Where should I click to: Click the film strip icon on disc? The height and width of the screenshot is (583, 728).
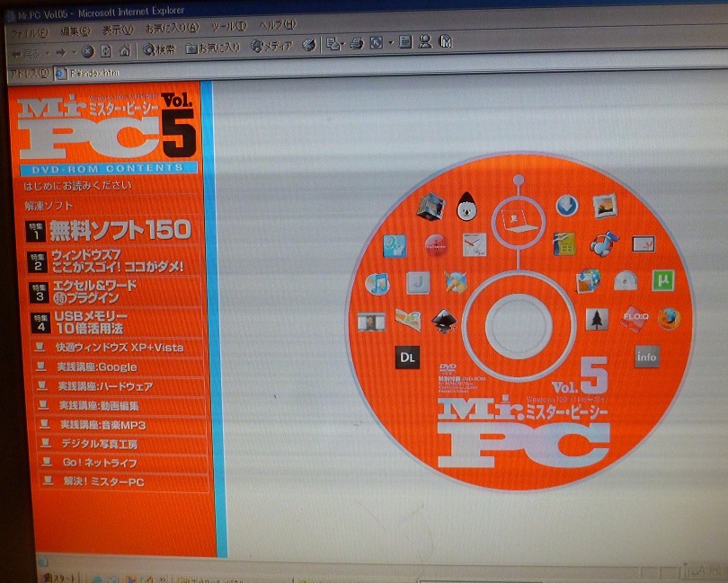pyautogui.click(x=371, y=322)
